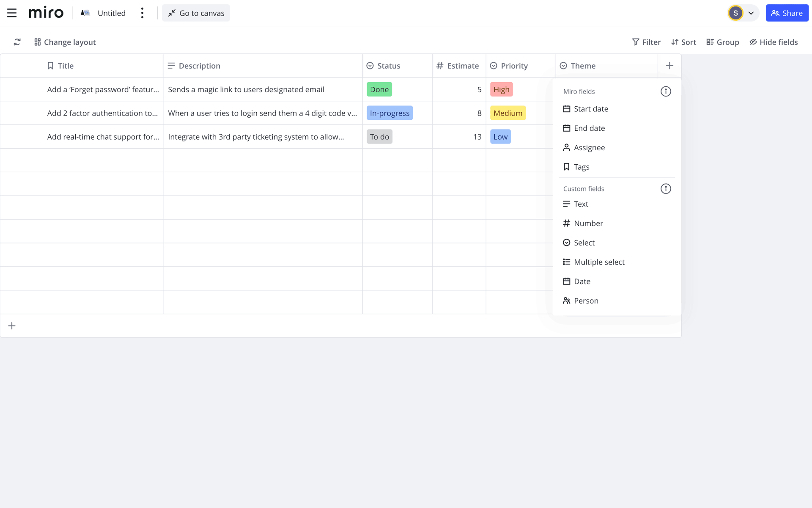Open the Sort options

click(x=683, y=42)
